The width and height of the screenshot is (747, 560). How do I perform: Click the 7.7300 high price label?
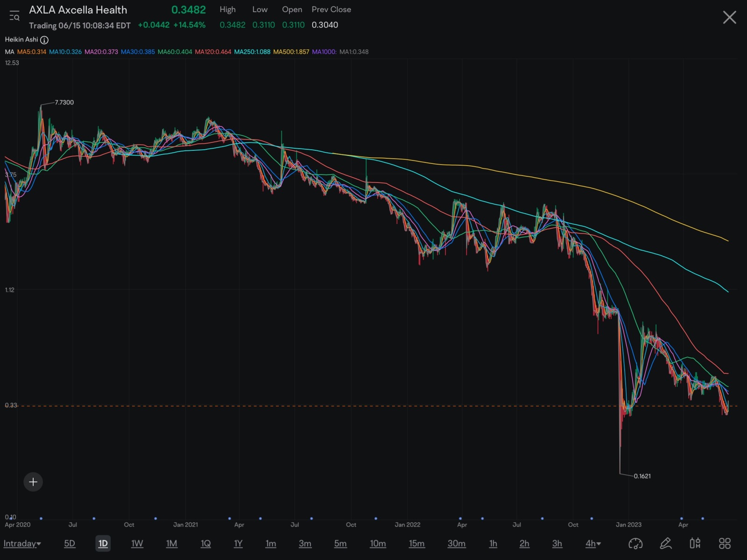[x=64, y=103]
